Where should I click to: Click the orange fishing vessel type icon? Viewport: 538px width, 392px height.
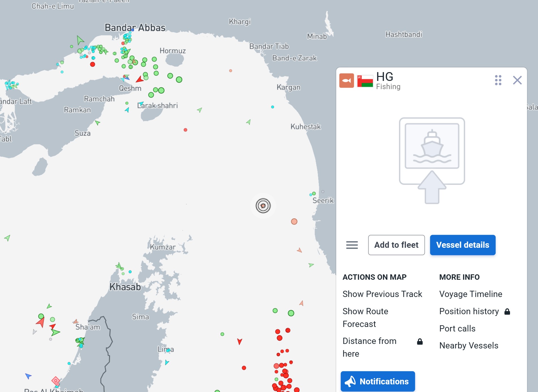(346, 81)
